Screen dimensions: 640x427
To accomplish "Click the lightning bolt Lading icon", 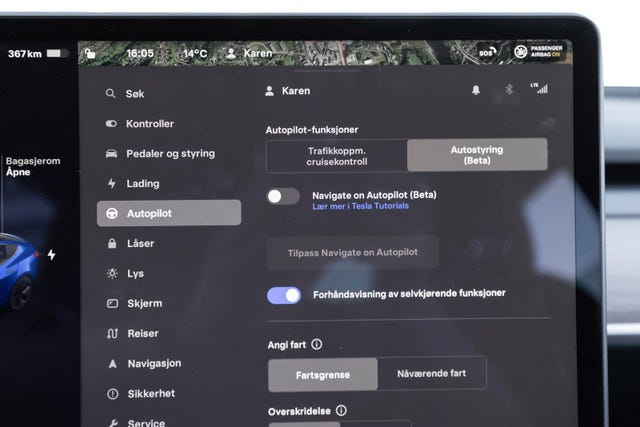I will [111, 183].
